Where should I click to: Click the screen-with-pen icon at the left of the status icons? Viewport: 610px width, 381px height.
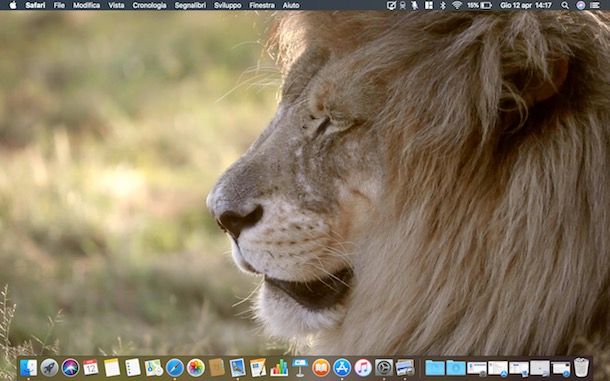click(x=391, y=5)
